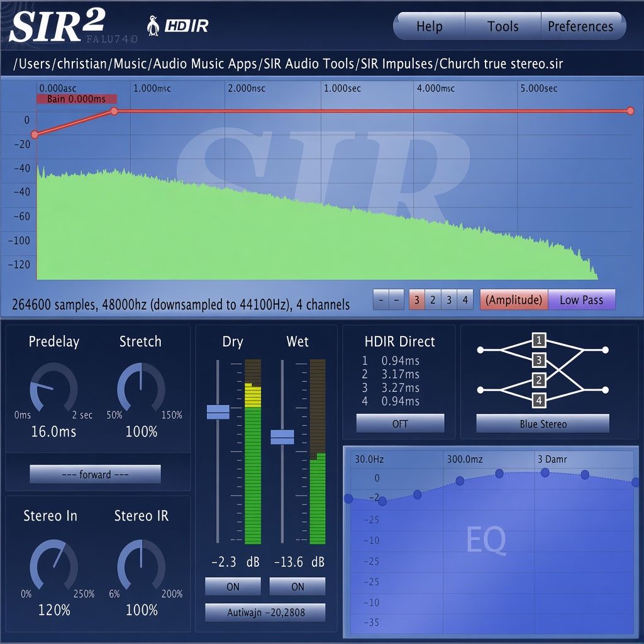Screen dimensions: 644x644
Task: Click the Stereo IR knob
Action: pyautogui.click(x=142, y=565)
